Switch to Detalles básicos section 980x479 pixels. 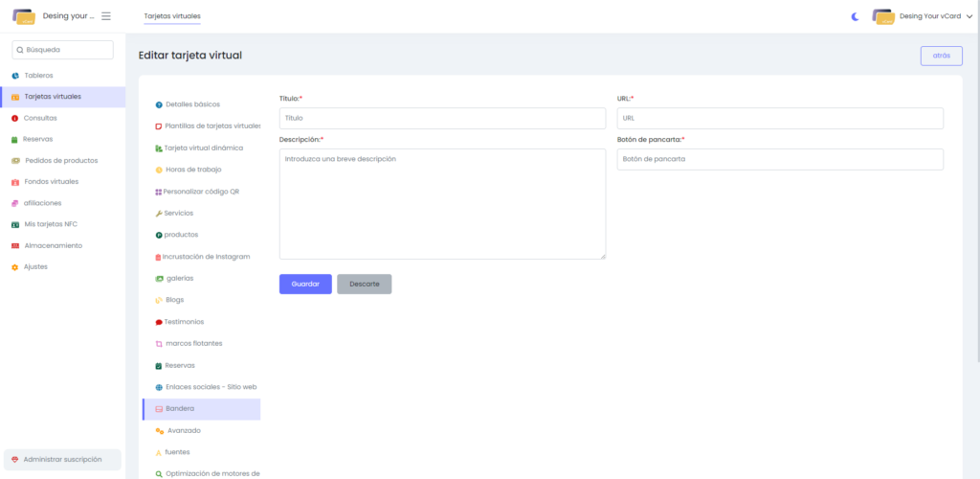coord(191,103)
